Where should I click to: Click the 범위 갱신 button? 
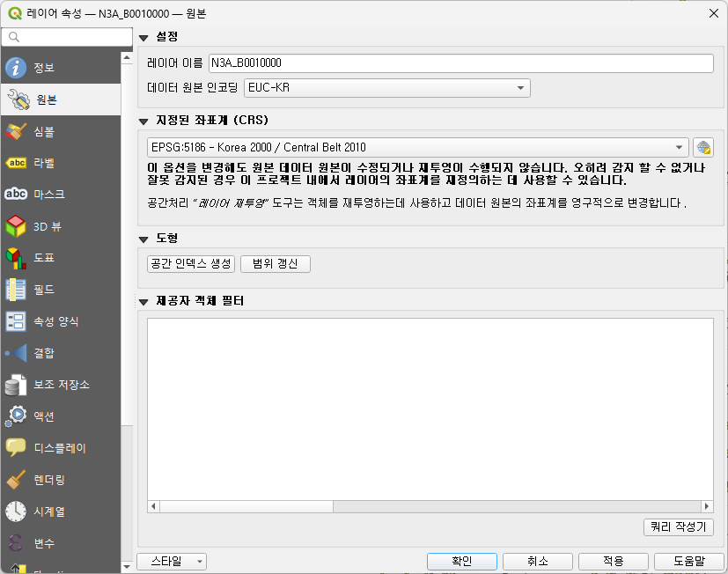[x=276, y=264]
